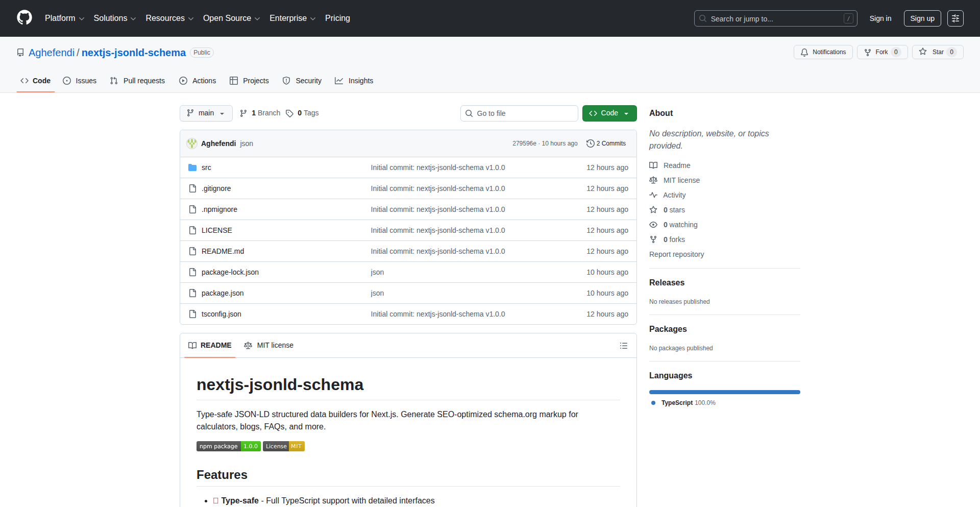Open README outline via the list icon
This screenshot has height=507, width=980.
[x=624, y=346]
